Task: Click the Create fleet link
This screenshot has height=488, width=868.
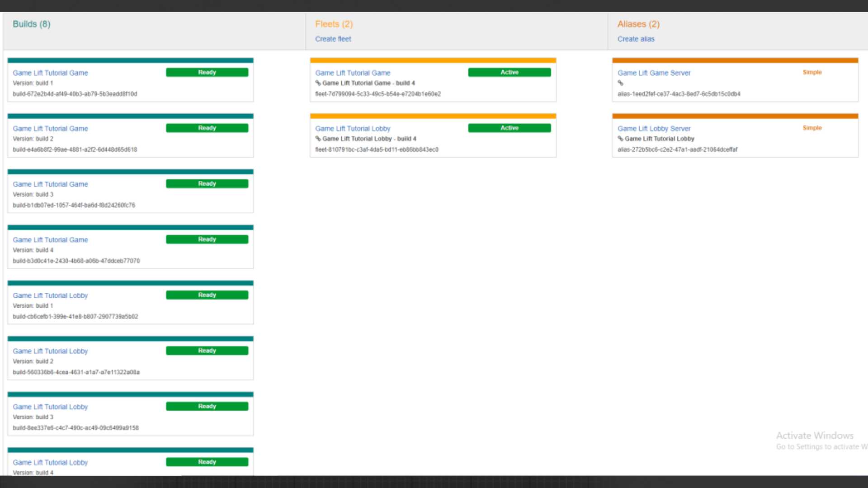Action: click(x=333, y=39)
